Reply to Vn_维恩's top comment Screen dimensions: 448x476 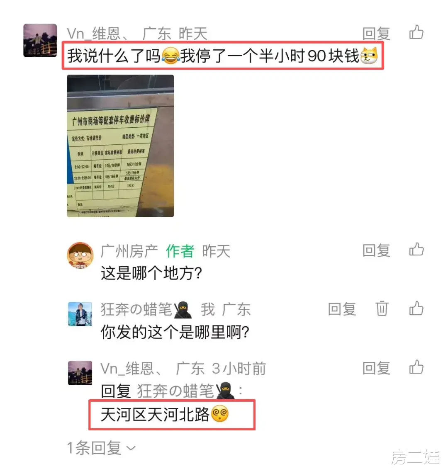(x=376, y=33)
